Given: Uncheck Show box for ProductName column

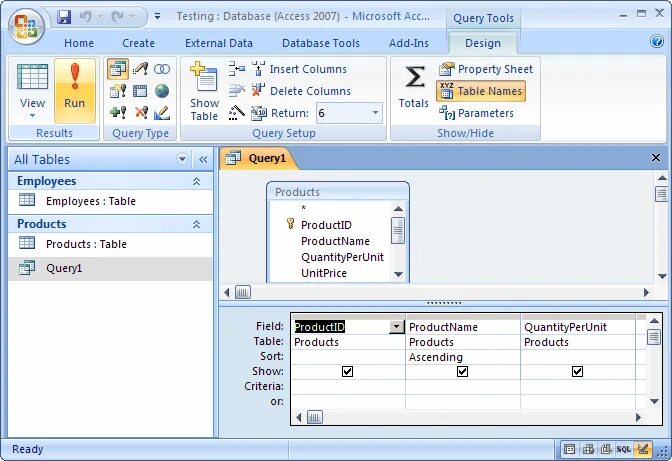Looking at the screenshot, I should pos(462,371).
